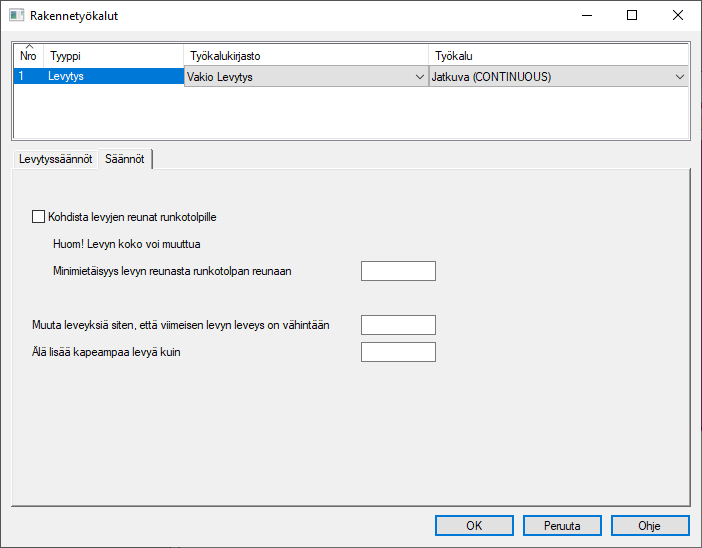Click the Älä lisää kapeampaa levyä field
Viewport: 702px width, 548px height.
tap(398, 352)
